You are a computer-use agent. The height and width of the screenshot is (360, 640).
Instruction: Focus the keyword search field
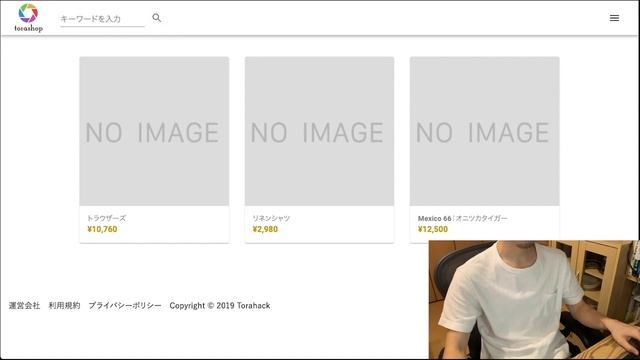point(102,19)
